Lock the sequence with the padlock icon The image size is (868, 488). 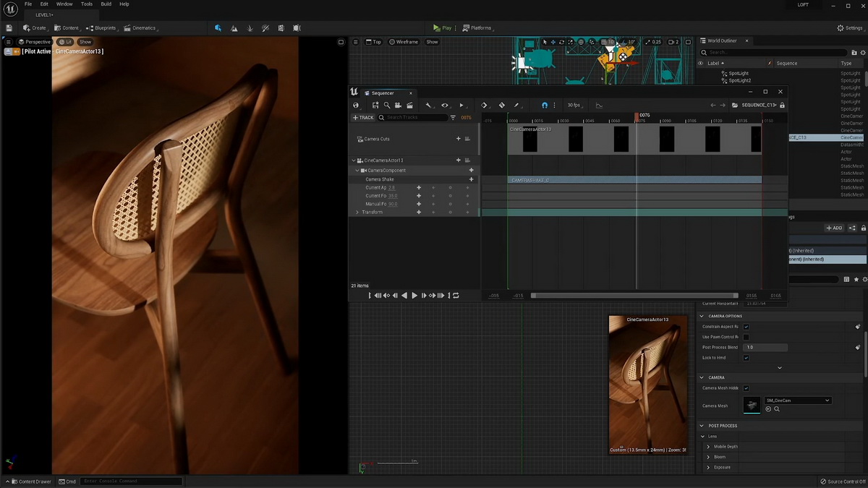coord(782,106)
